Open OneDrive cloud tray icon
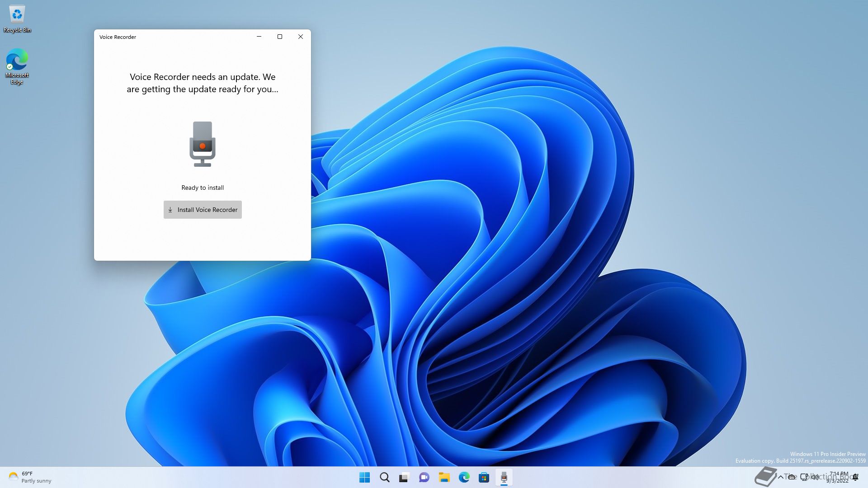Screen dimensions: 868x488 (792, 477)
